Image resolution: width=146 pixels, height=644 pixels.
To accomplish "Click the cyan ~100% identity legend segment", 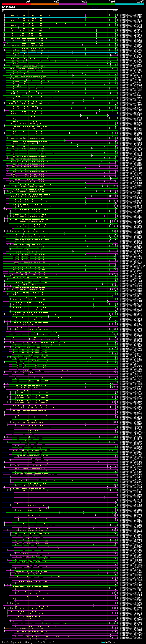I will click(x=130, y=4).
